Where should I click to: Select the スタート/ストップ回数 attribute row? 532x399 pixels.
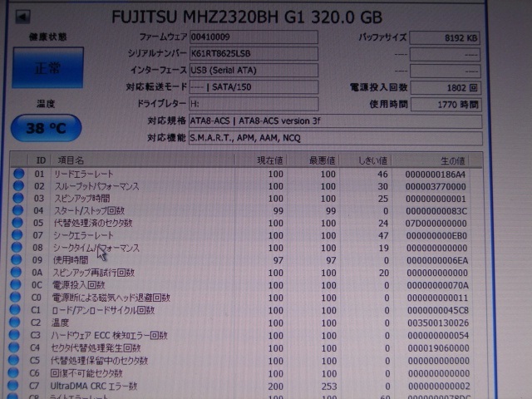click(x=246, y=210)
